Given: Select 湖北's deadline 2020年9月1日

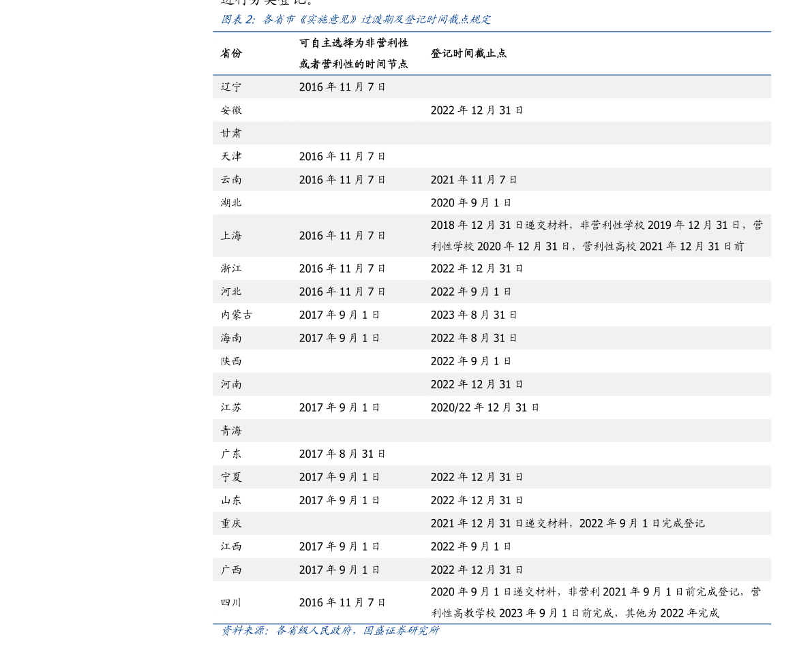Looking at the screenshot, I should [x=470, y=203].
